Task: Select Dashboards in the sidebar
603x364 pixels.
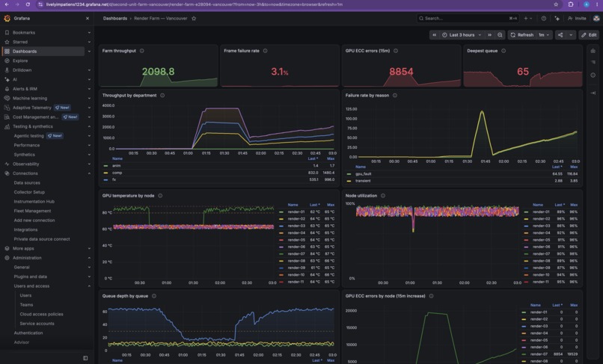Action: pos(25,52)
